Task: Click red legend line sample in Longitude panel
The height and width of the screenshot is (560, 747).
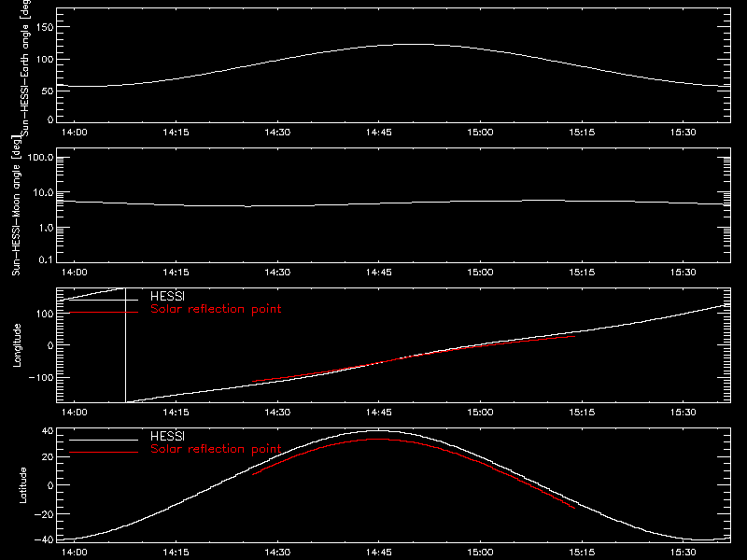Action: [x=104, y=313]
